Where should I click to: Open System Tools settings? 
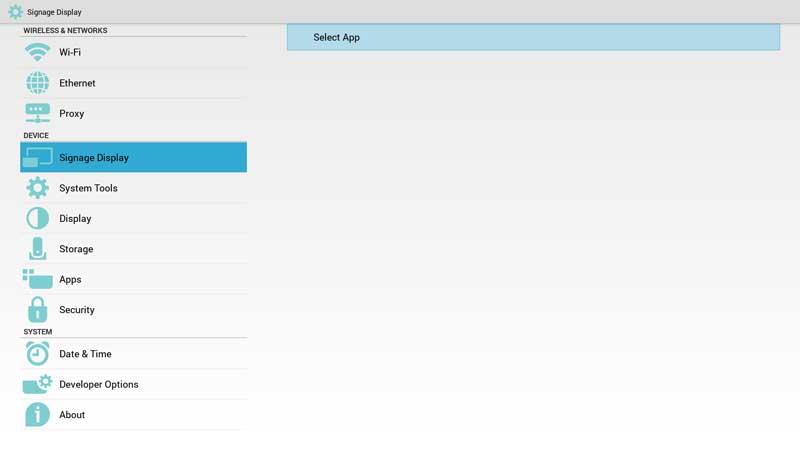(x=134, y=188)
